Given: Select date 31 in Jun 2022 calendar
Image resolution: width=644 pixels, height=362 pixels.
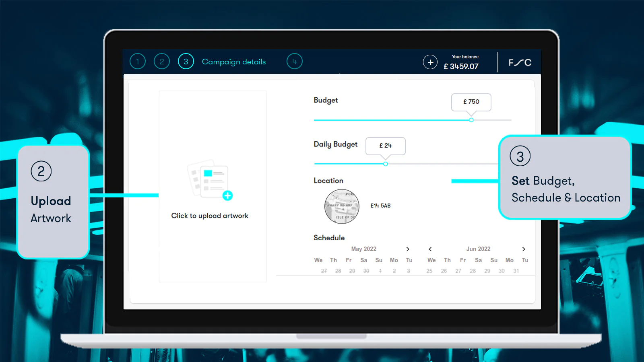Looking at the screenshot, I should coord(516,271).
